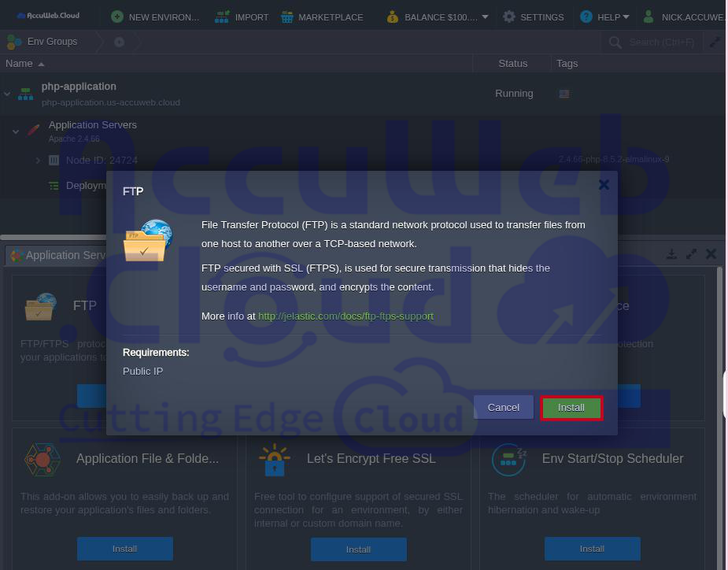
Task: Open the Import option in top bar
Action: tap(242, 17)
